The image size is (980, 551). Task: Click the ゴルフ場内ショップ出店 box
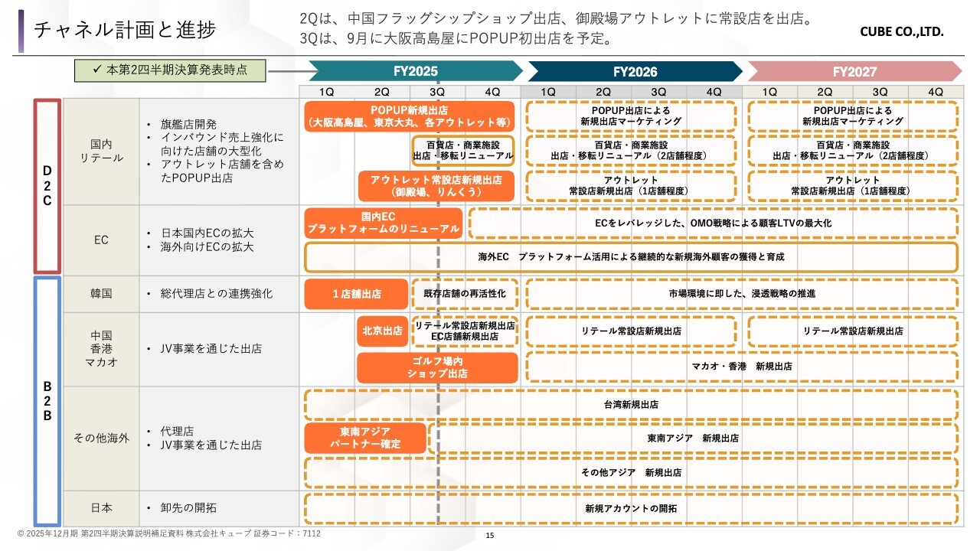click(x=437, y=367)
